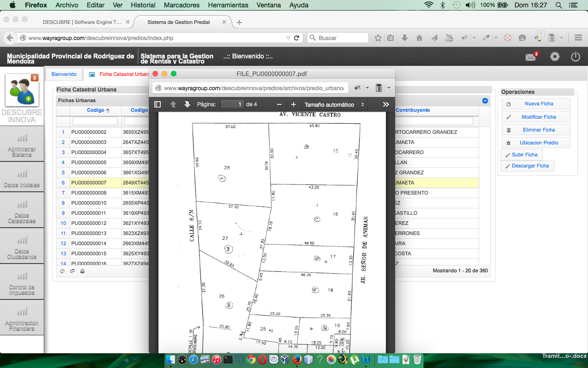Click Descargar Ficha button

click(x=527, y=166)
